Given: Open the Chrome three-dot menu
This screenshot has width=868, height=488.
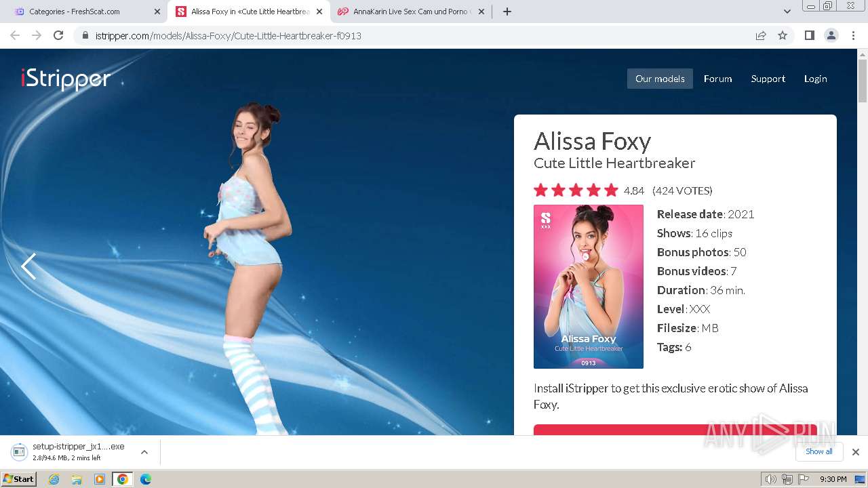Looking at the screenshot, I should (x=854, y=35).
